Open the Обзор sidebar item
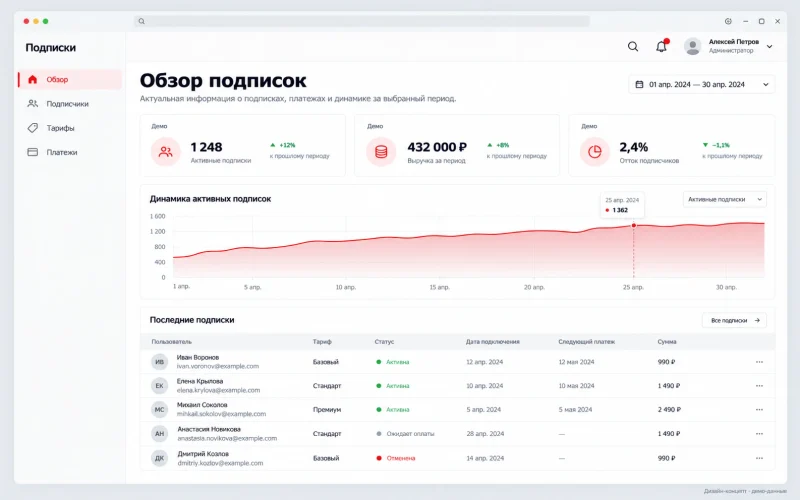The width and height of the screenshot is (800, 500). [70, 80]
